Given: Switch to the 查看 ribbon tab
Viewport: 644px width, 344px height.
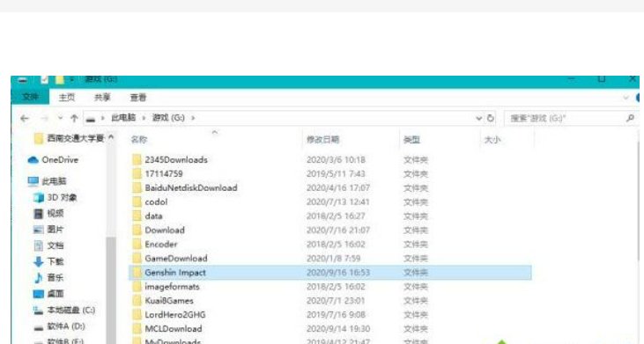Looking at the screenshot, I should click(x=138, y=98).
